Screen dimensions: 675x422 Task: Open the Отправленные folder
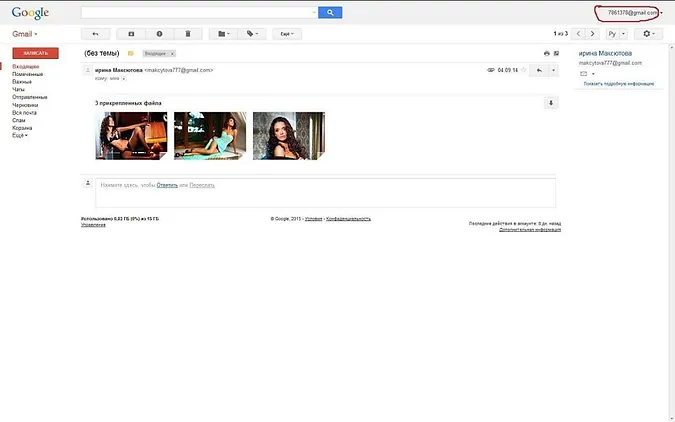pyautogui.click(x=30, y=97)
